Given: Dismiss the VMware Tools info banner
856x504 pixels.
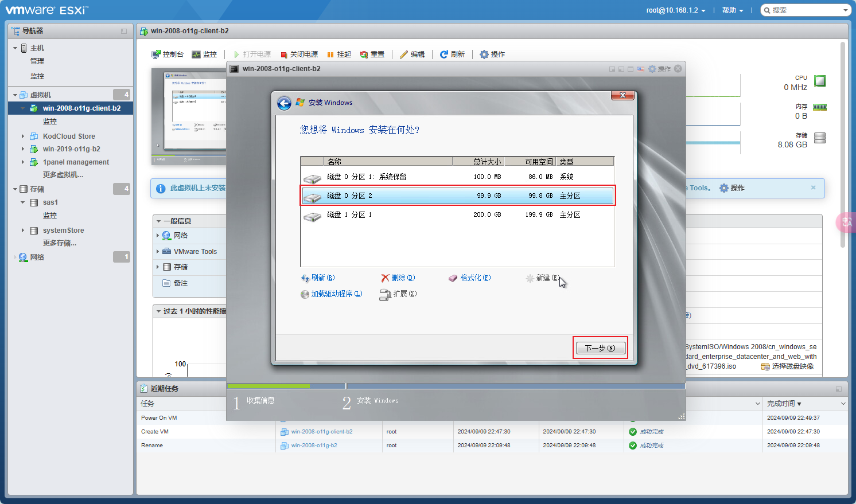Looking at the screenshot, I should [813, 187].
